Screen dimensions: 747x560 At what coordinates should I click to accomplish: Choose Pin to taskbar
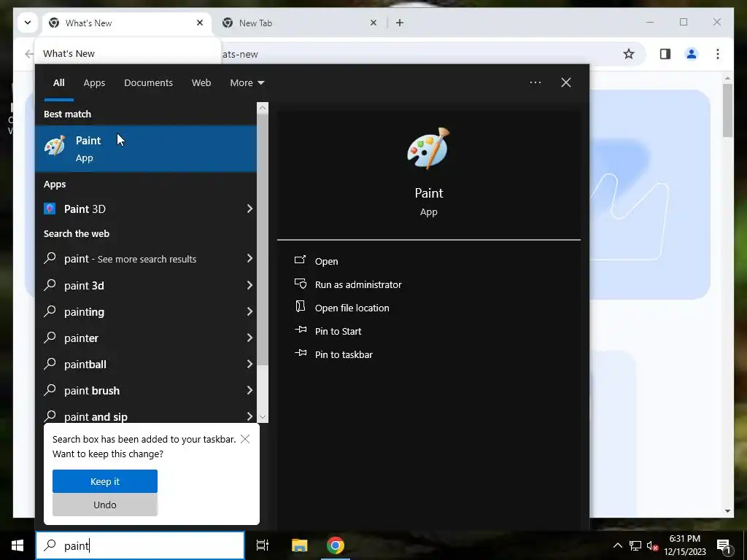click(344, 354)
